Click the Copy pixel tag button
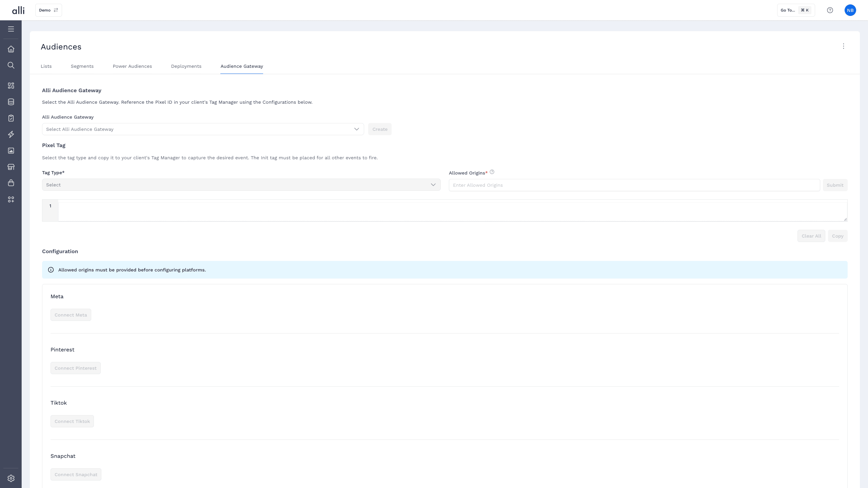This screenshot has height=488, width=868. (837, 236)
